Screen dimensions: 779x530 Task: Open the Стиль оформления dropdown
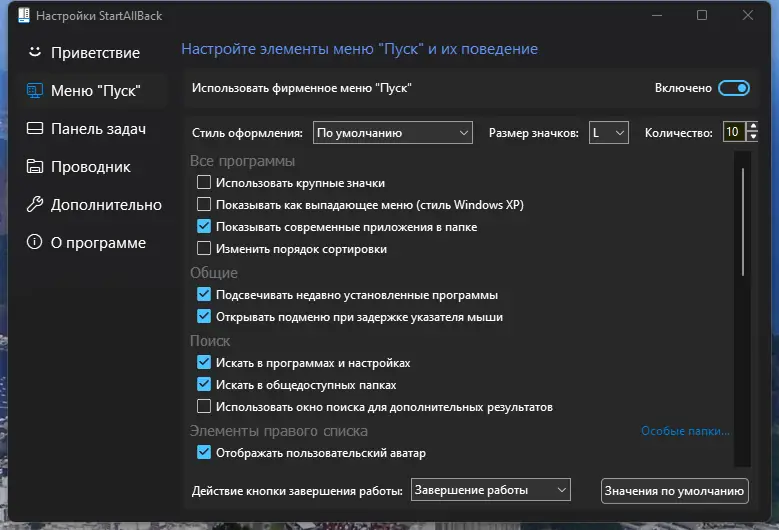392,133
